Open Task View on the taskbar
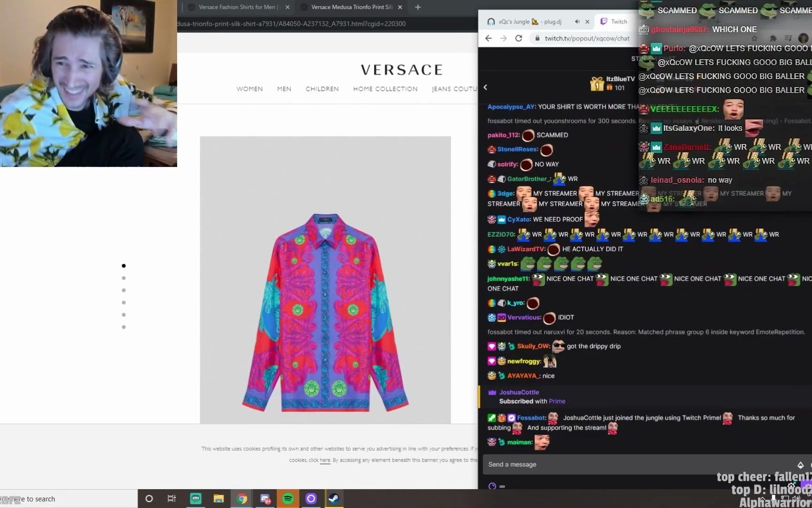Image resolution: width=812 pixels, height=508 pixels. tap(172, 499)
